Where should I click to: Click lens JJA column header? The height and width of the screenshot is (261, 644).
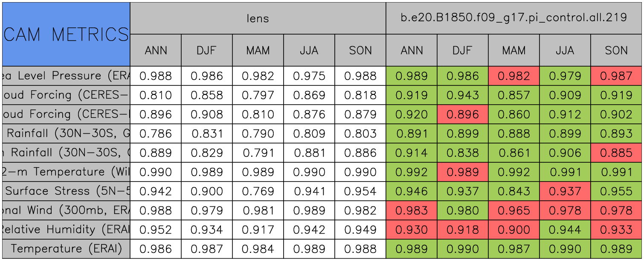[309, 50]
